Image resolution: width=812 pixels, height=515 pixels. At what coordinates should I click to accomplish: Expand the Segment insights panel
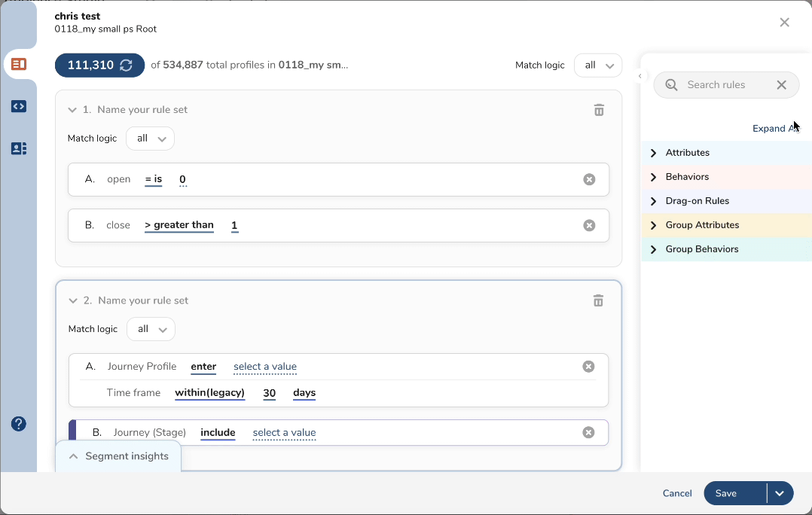coord(118,456)
